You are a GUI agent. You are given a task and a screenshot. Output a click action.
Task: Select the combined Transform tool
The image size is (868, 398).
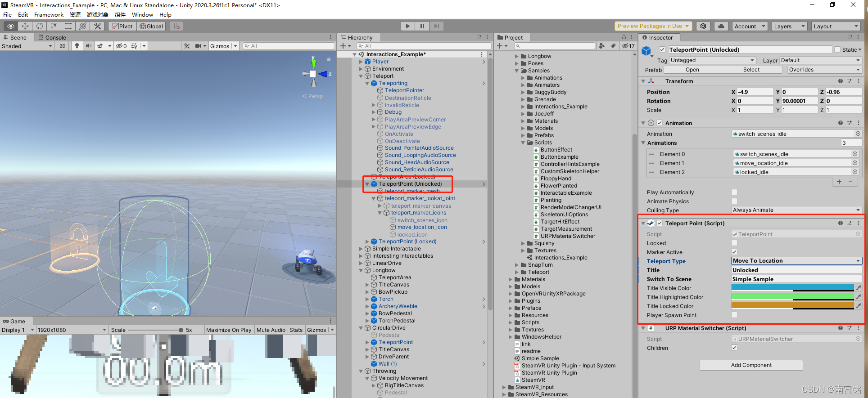[83, 26]
